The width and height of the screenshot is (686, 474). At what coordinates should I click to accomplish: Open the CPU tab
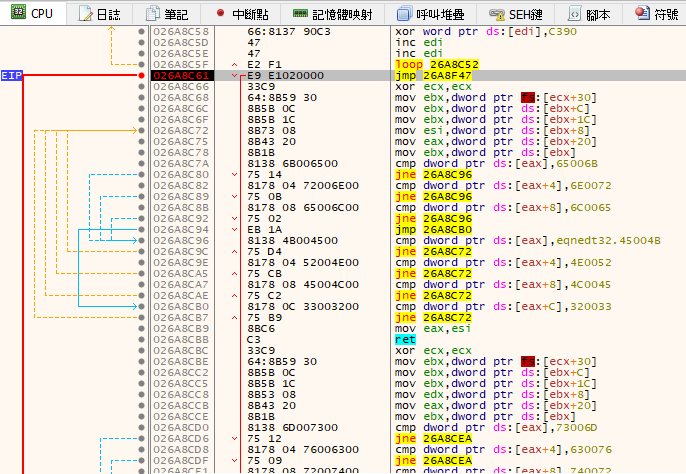(x=33, y=13)
